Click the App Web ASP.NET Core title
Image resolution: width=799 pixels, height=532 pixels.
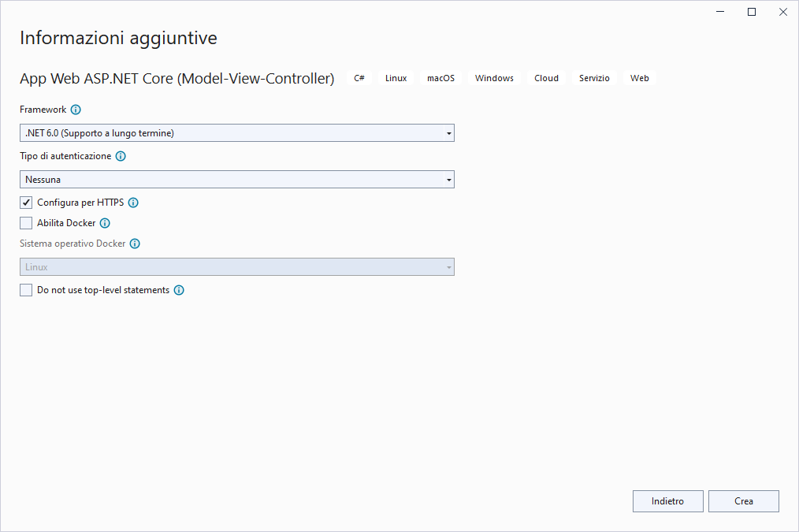coord(177,79)
